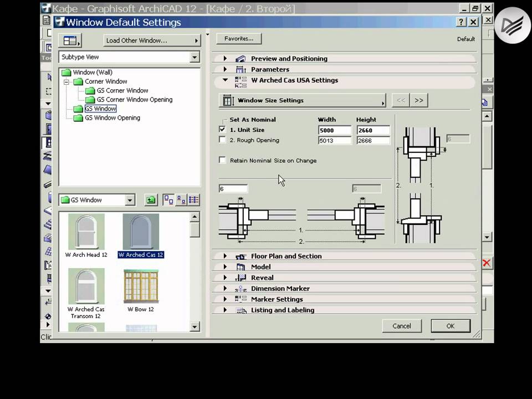Expand the Model panel
The image size is (532, 399).
[225, 267]
